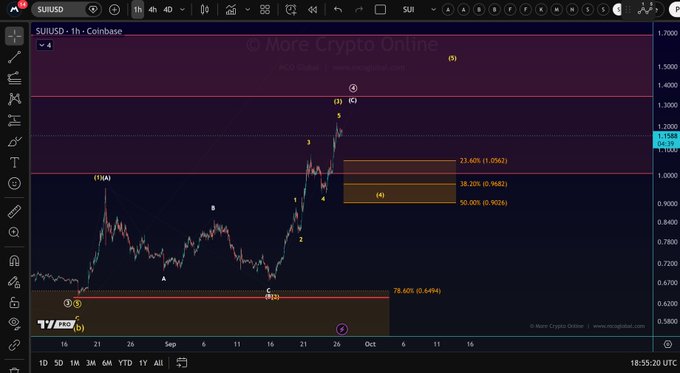Open the candlestick chart type selector
This screenshot has width=680, height=373.
point(205,9)
